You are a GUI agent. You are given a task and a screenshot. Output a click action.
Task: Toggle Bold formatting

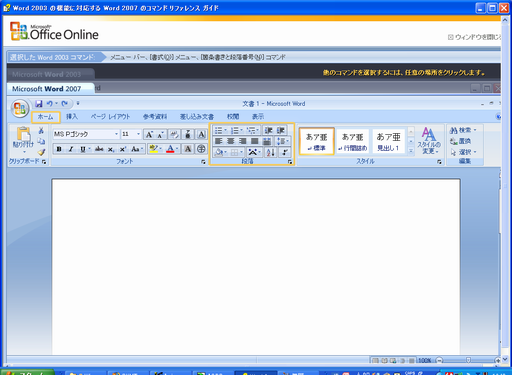click(x=59, y=149)
